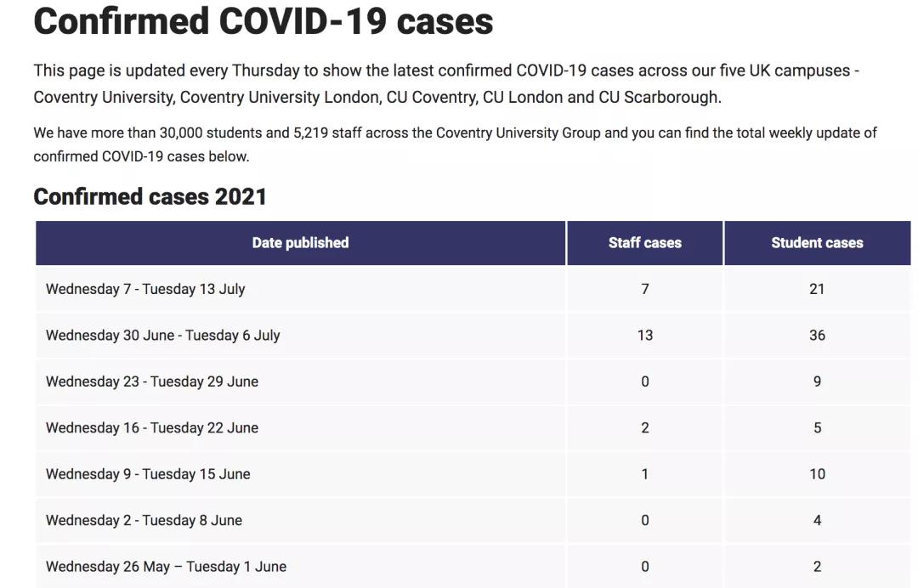Viewport: 918px width, 588px height.
Task: Click the paragraph mentioning 5,219 staff
Action: (x=455, y=144)
